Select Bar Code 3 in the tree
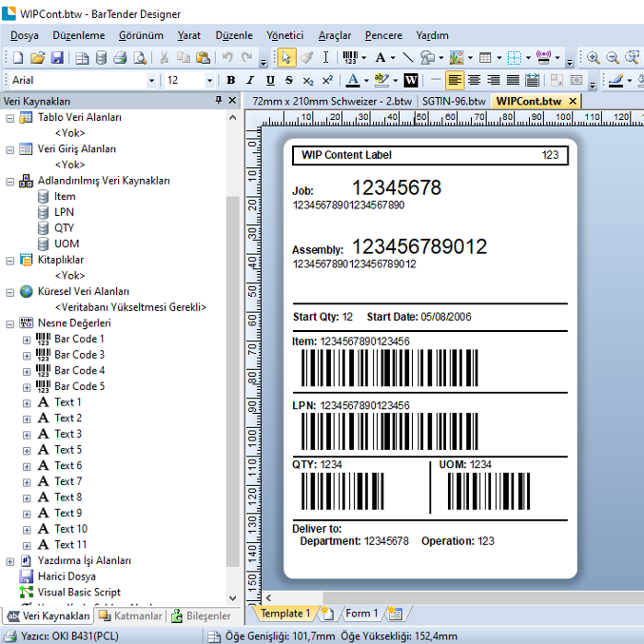 click(79, 355)
